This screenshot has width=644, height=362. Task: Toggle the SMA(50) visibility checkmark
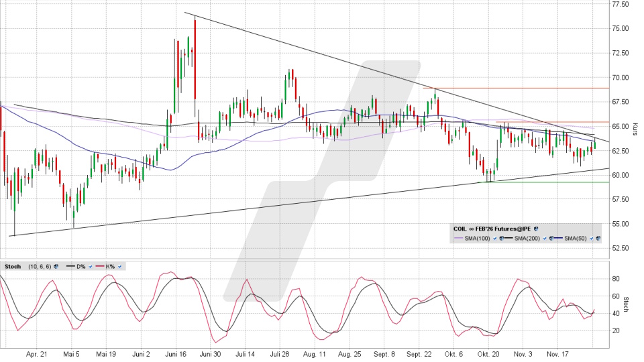(592, 239)
